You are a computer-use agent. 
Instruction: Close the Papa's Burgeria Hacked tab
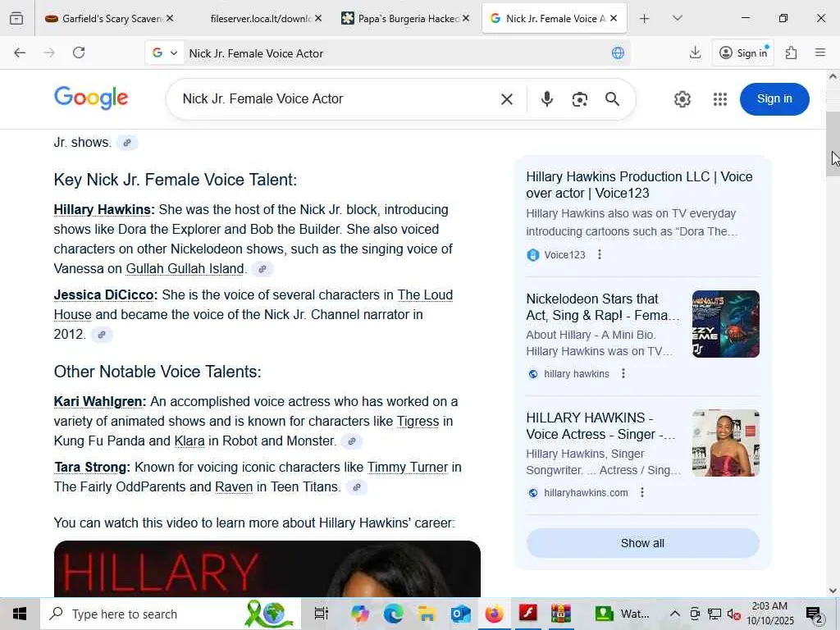466,18
